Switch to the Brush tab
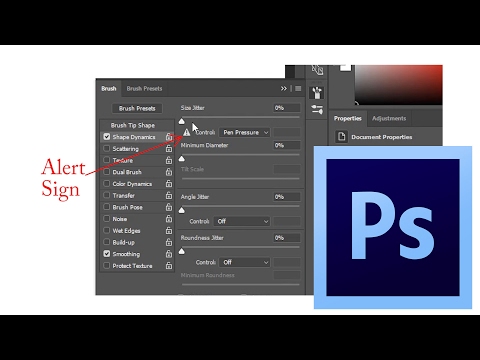This screenshot has width=480, height=360. point(109,88)
